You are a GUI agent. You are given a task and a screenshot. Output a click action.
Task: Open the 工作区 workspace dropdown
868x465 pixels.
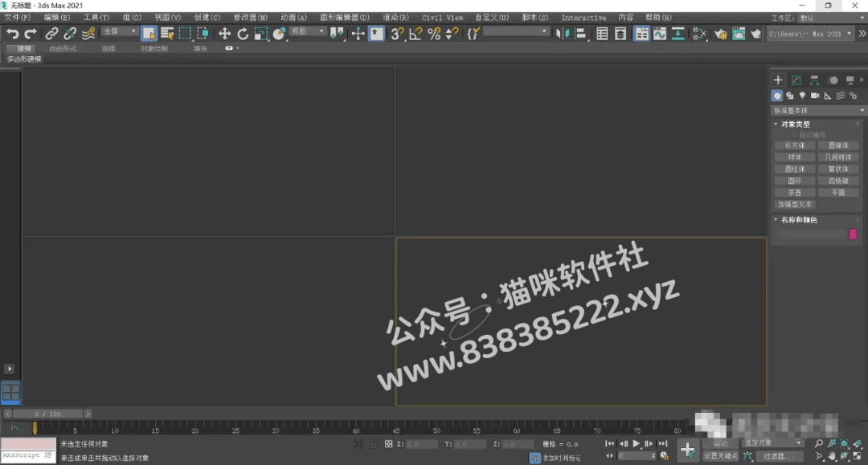[832, 18]
